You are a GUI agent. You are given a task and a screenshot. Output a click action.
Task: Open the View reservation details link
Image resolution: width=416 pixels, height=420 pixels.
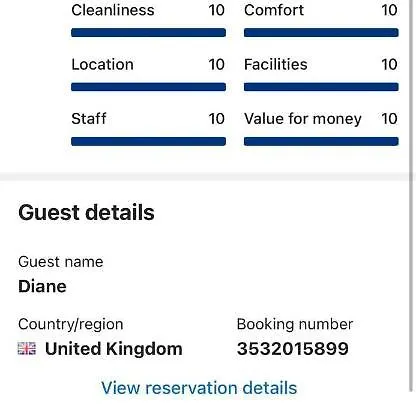[x=199, y=388]
